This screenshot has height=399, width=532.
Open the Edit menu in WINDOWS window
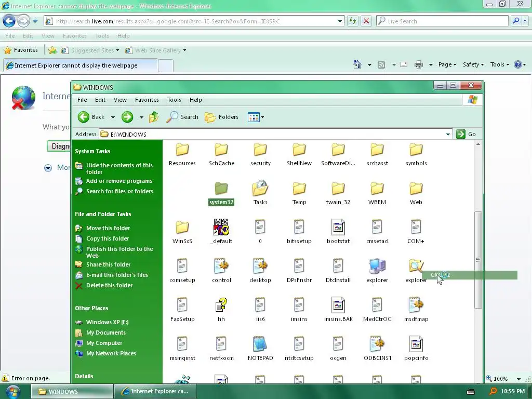click(x=100, y=100)
